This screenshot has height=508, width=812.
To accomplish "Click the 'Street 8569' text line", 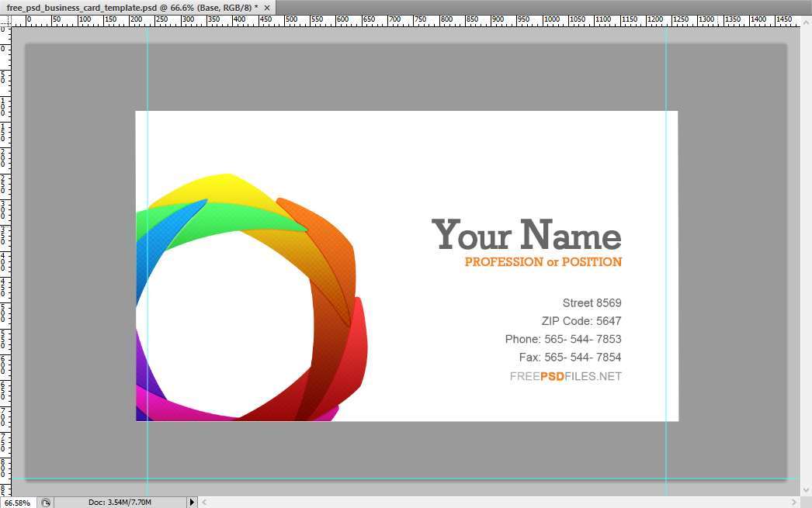I will click(x=592, y=302).
